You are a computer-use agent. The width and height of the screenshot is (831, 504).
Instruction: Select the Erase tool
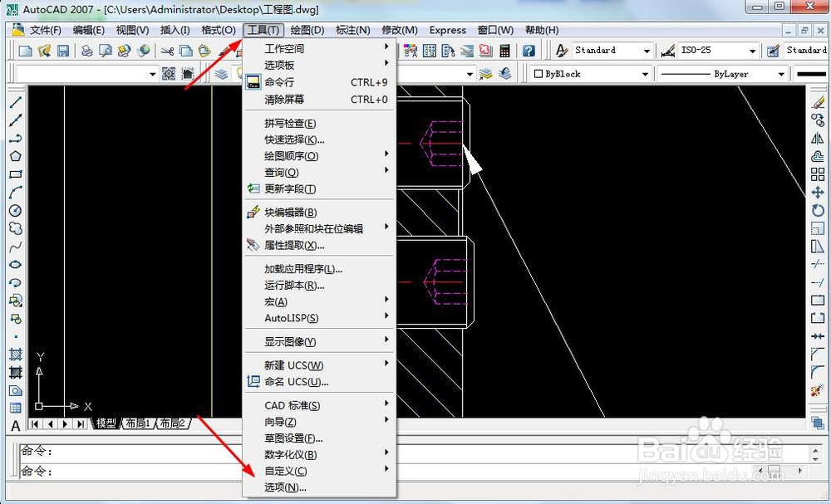[x=818, y=102]
